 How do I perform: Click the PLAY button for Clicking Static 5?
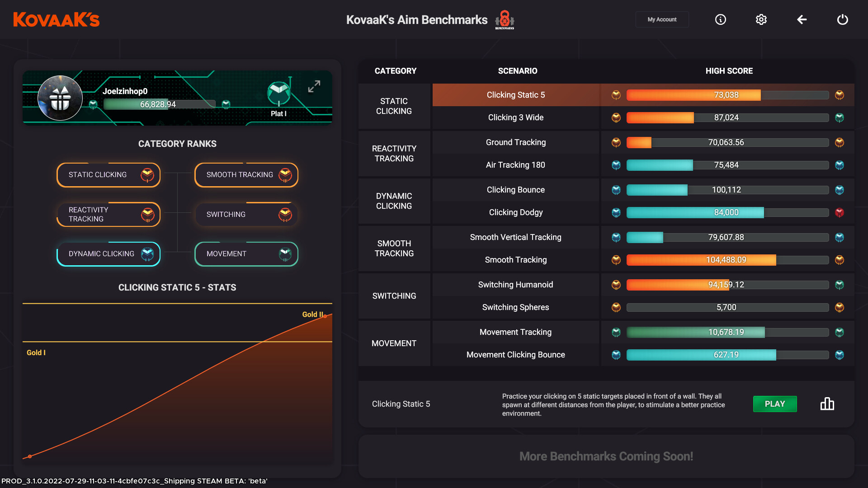pyautogui.click(x=775, y=404)
